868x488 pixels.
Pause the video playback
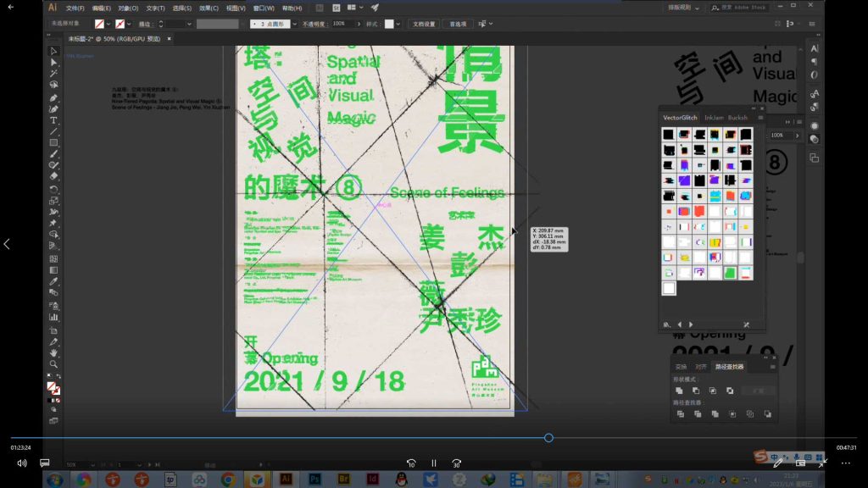point(433,463)
